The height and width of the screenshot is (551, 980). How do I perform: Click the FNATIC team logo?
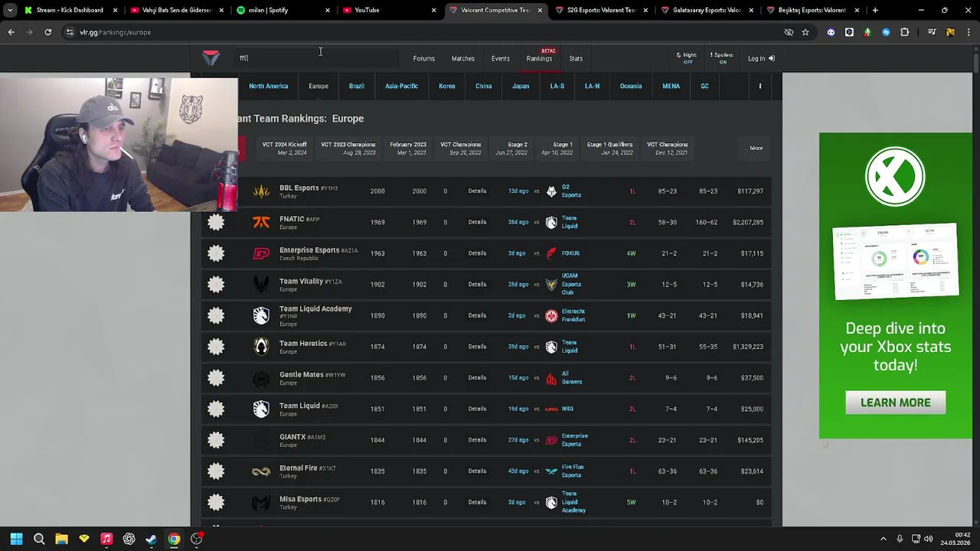(x=261, y=222)
